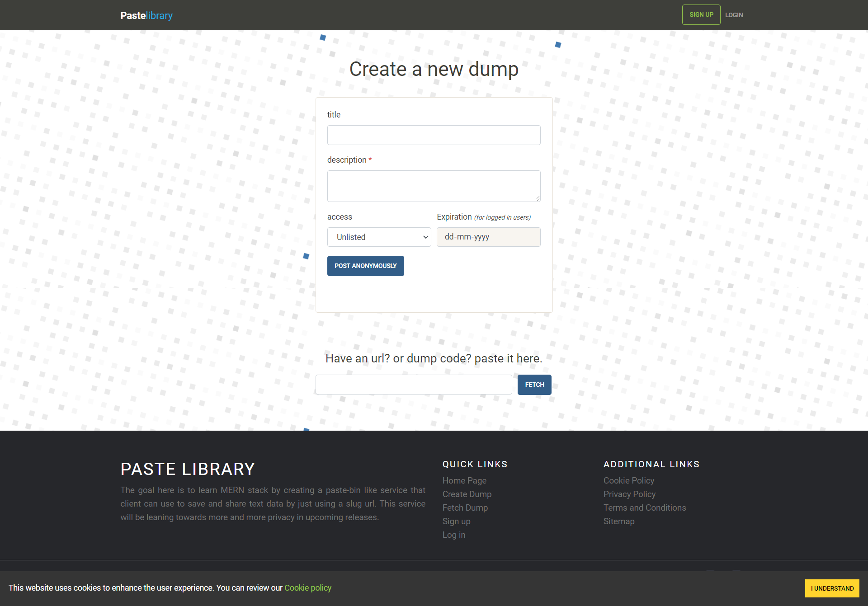
Task: Open Create Dump footer link
Action: [x=467, y=494]
